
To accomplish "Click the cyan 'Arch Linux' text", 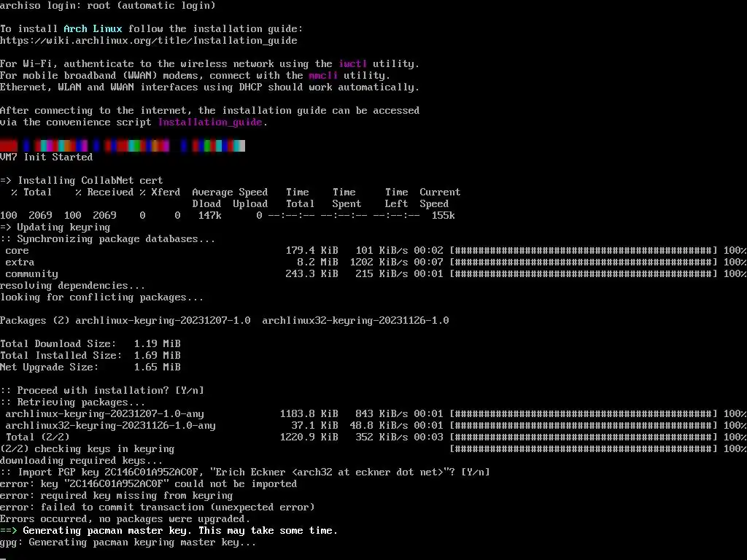I will pos(93,28).
